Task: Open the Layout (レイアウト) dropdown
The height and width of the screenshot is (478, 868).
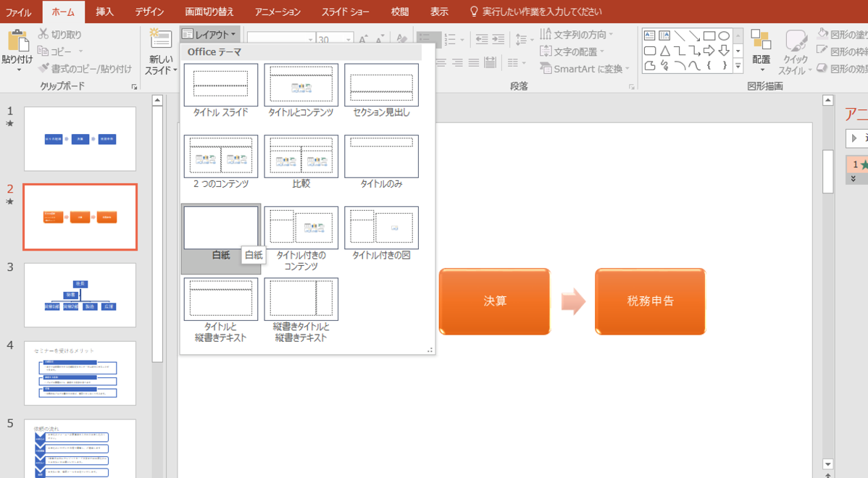Action: 210,34
